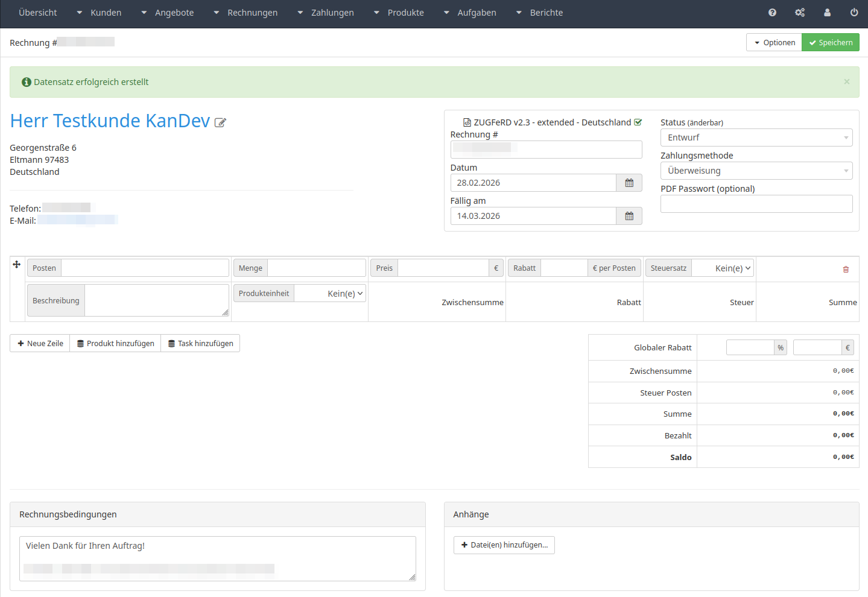Grab the move handle of item row

click(17, 265)
